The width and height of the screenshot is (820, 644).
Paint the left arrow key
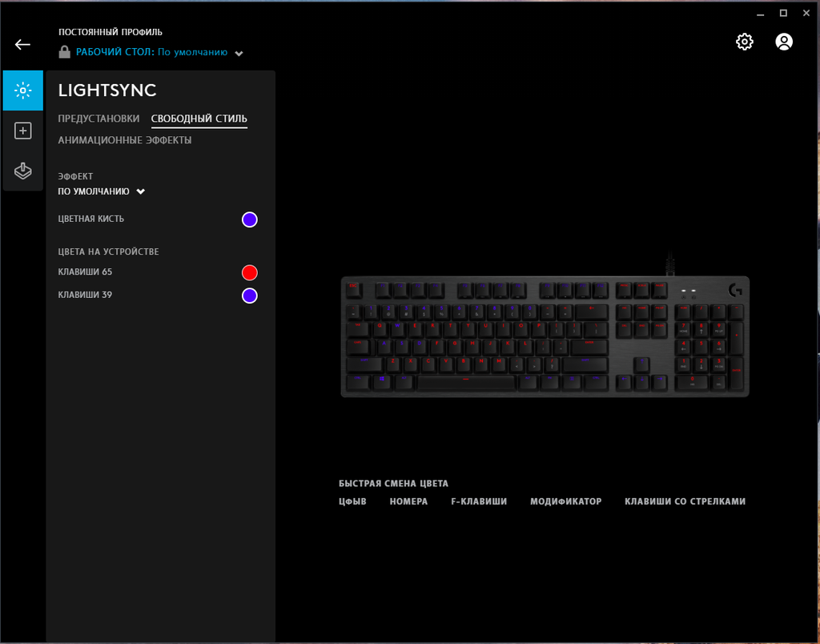click(624, 383)
